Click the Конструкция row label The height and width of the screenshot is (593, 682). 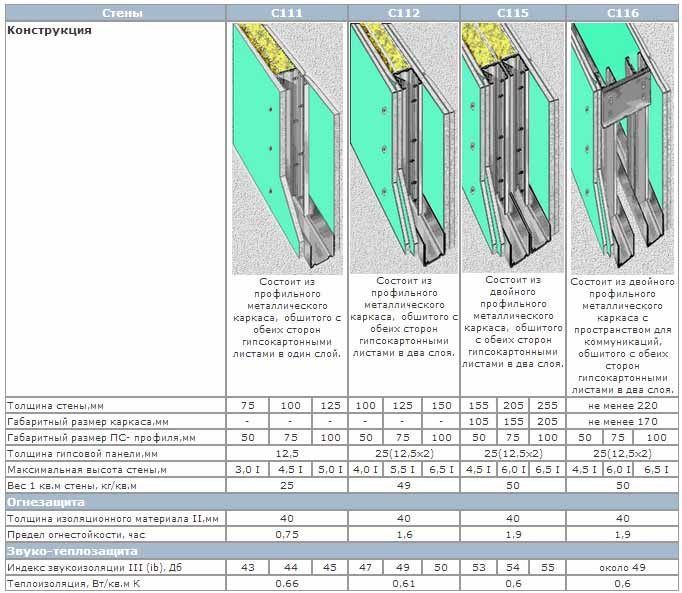click(49, 30)
